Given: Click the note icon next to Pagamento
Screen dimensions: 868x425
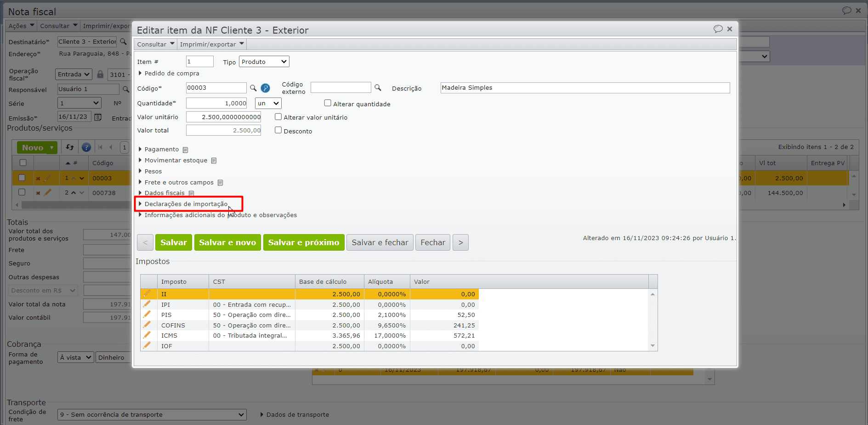Looking at the screenshot, I should [186, 150].
